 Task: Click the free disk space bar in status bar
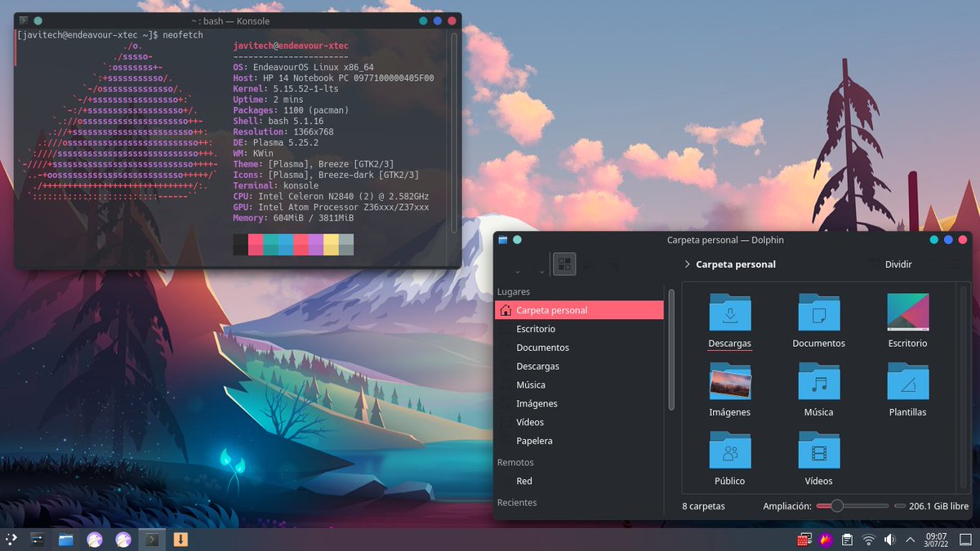(x=900, y=506)
